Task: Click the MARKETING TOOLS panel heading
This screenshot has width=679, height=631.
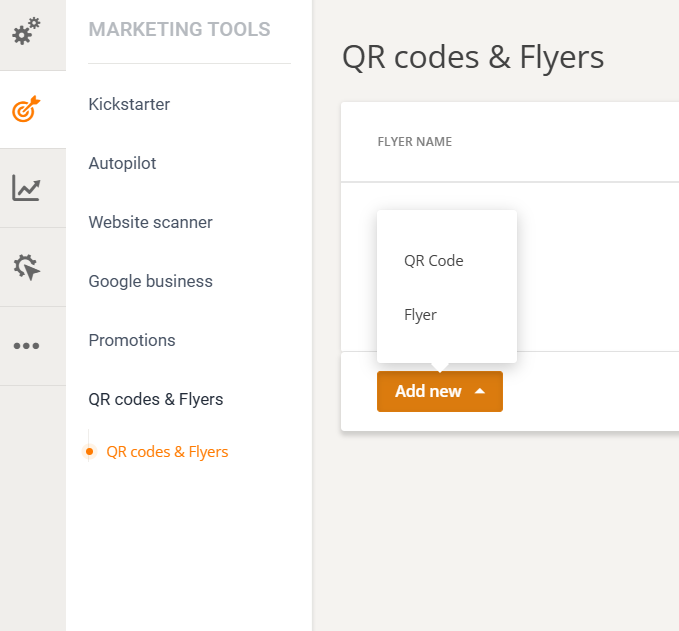Action: coord(179,30)
